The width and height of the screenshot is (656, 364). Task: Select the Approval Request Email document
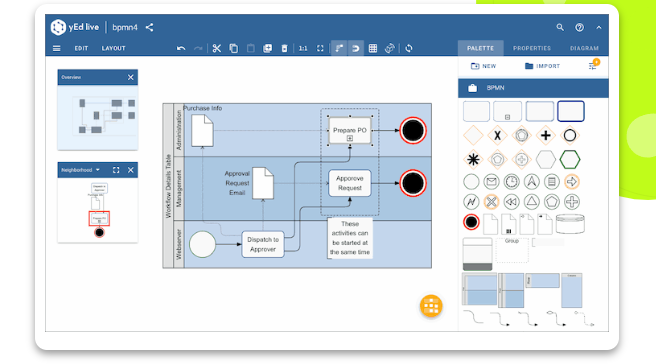[263, 183]
